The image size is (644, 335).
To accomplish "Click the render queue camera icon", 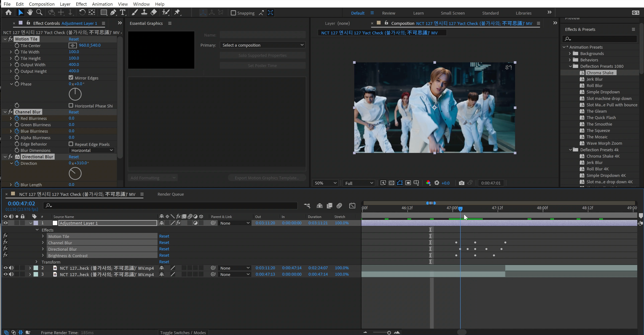I will point(461,183).
